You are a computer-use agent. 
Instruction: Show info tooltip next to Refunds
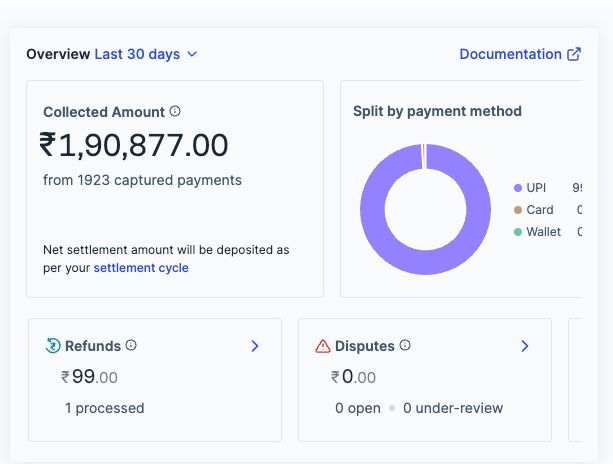(131, 346)
